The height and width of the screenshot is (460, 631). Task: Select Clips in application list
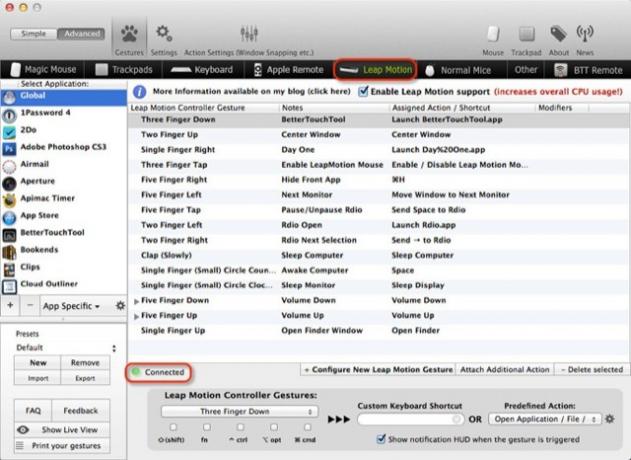pyautogui.click(x=64, y=267)
